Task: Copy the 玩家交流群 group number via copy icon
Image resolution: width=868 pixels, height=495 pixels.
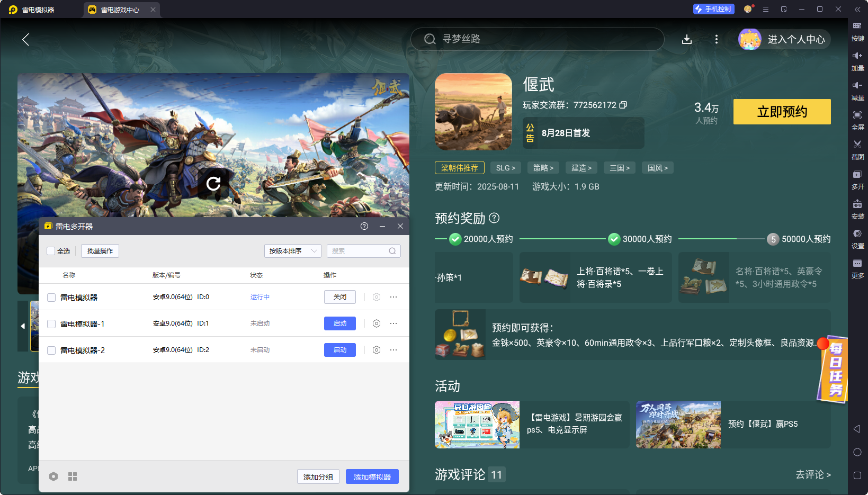Action: (624, 105)
